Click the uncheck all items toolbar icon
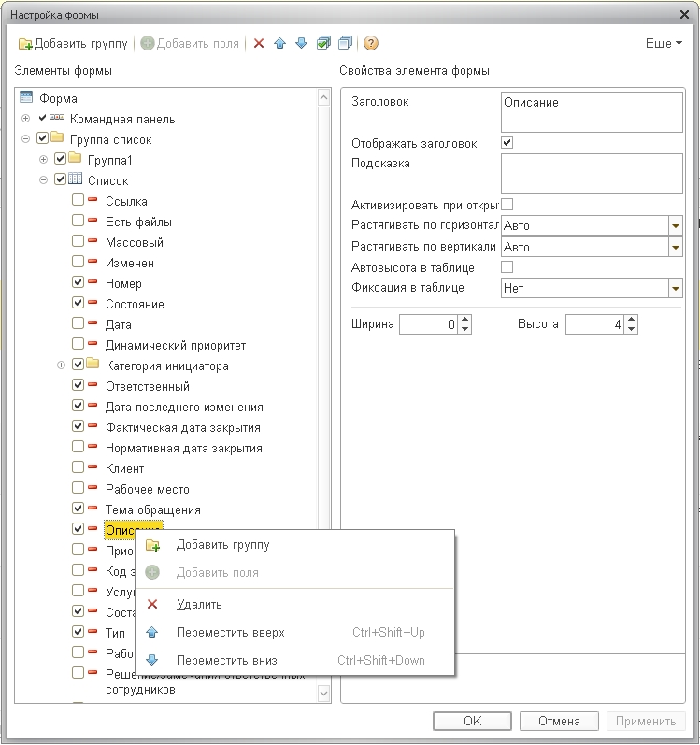 tap(345, 44)
